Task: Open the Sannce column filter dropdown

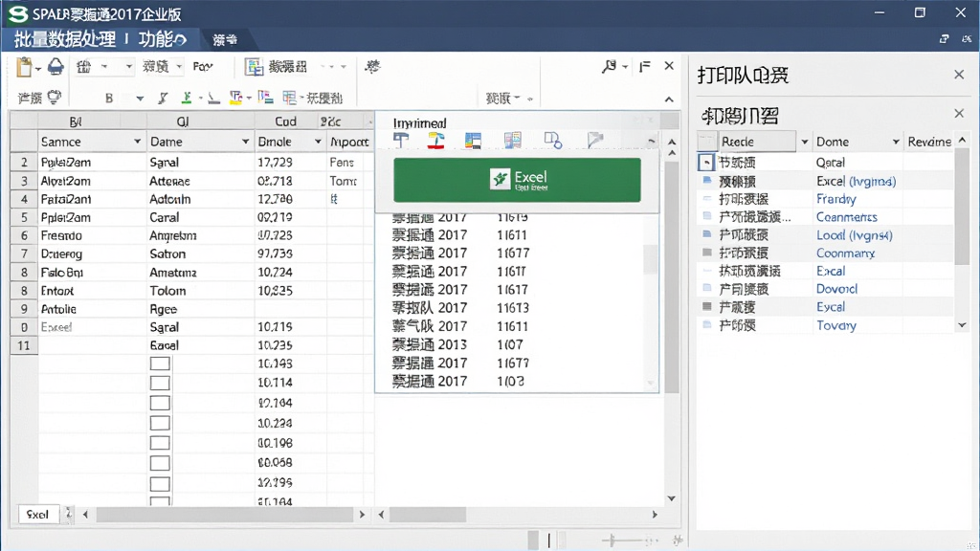Action: coord(138,142)
